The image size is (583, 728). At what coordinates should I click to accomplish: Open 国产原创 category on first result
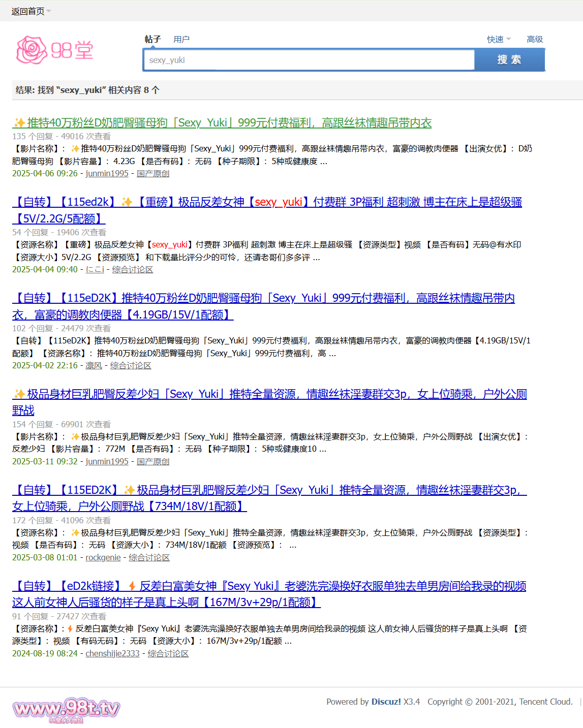[x=153, y=174]
